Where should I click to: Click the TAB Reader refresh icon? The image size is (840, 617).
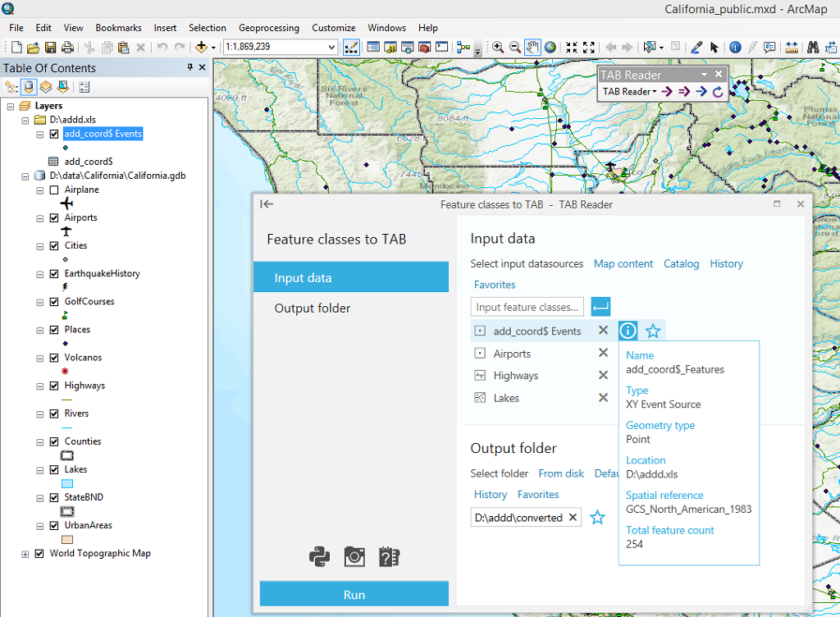click(x=717, y=92)
